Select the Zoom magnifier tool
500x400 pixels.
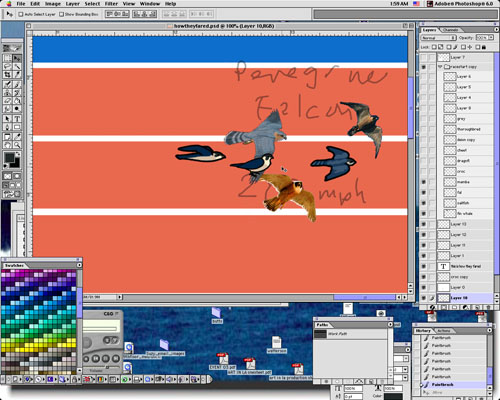[17, 144]
